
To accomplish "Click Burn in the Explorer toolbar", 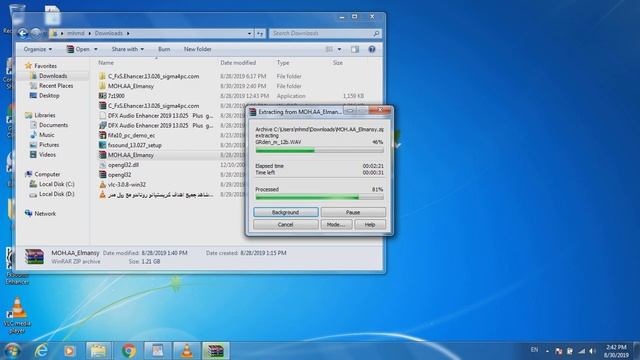I will click(164, 49).
